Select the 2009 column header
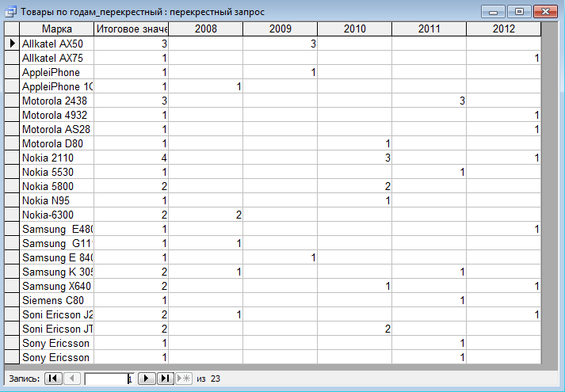 click(x=281, y=29)
